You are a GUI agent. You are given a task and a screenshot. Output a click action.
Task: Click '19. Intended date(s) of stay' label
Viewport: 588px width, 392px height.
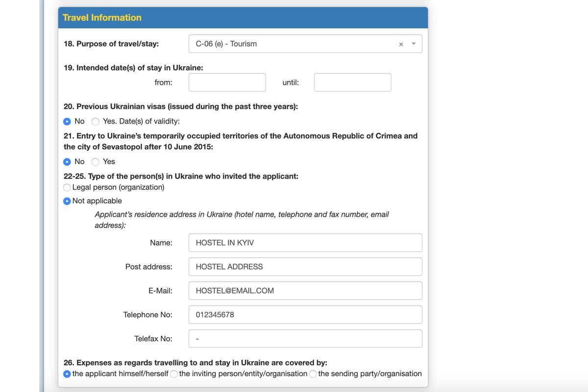tap(133, 68)
